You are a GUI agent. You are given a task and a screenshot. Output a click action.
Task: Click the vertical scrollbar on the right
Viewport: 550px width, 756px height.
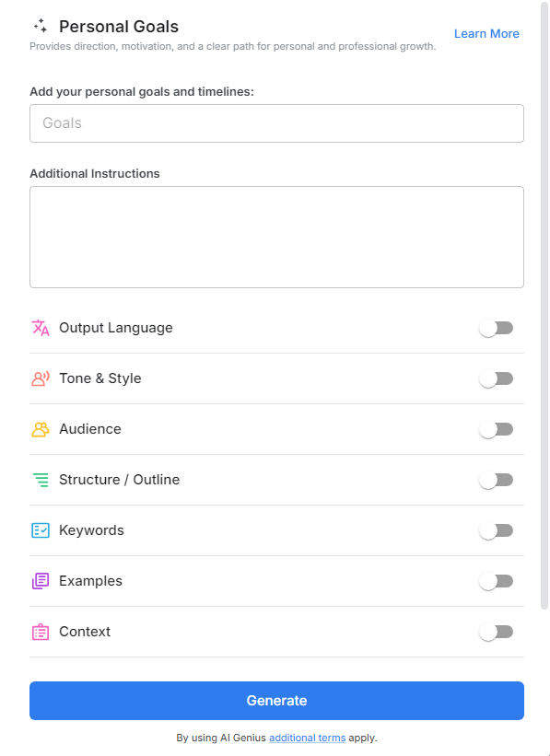click(544, 304)
